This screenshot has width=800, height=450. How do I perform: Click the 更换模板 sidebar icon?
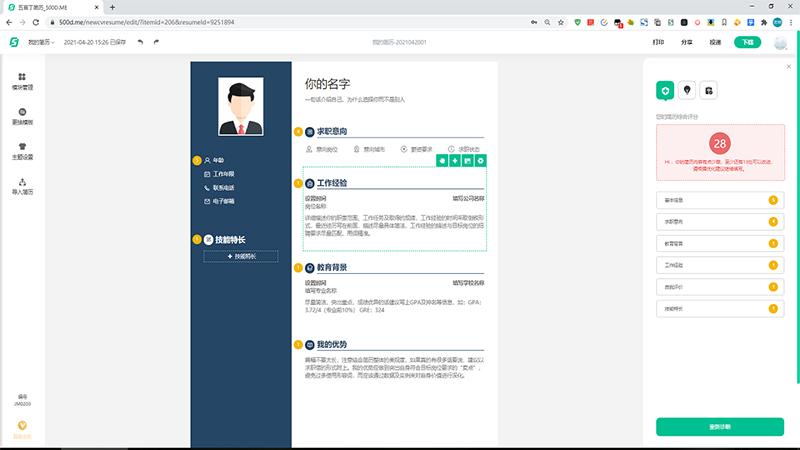(x=21, y=114)
